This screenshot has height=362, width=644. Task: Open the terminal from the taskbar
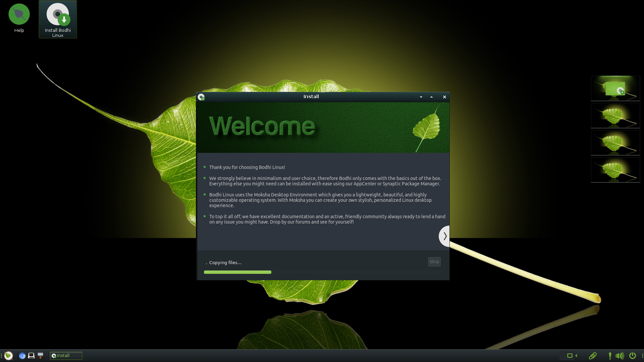pos(31,356)
